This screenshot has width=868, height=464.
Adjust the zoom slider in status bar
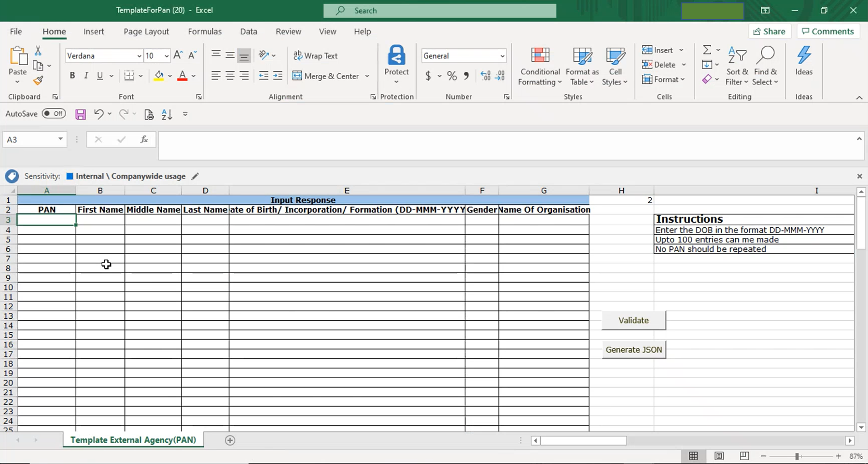click(x=797, y=456)
